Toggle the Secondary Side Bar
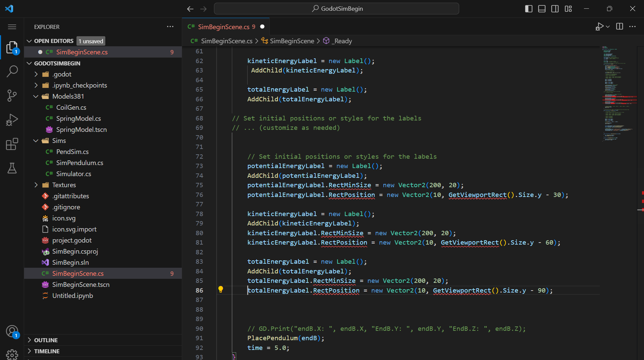 pyautogui.click(x=555, y=9)
